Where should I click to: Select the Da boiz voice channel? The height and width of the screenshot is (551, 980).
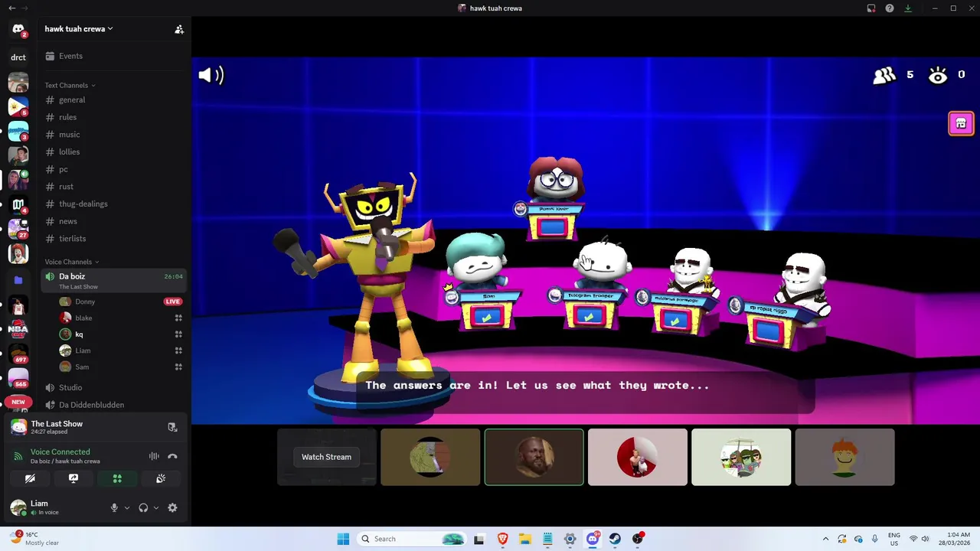tap(115, 281)
